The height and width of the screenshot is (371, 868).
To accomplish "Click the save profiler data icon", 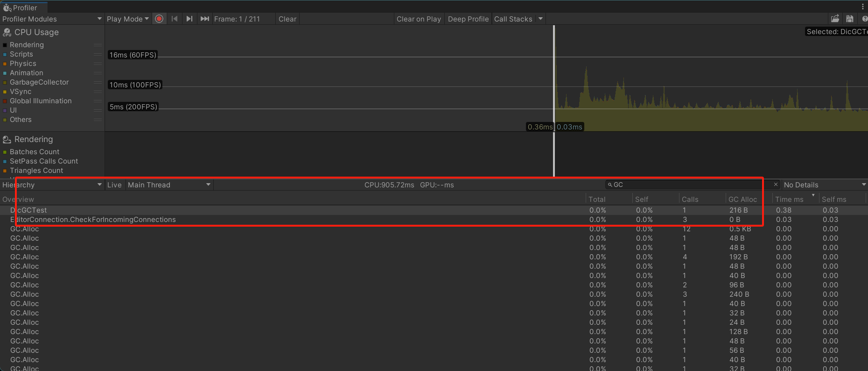I will pos(849,19).
